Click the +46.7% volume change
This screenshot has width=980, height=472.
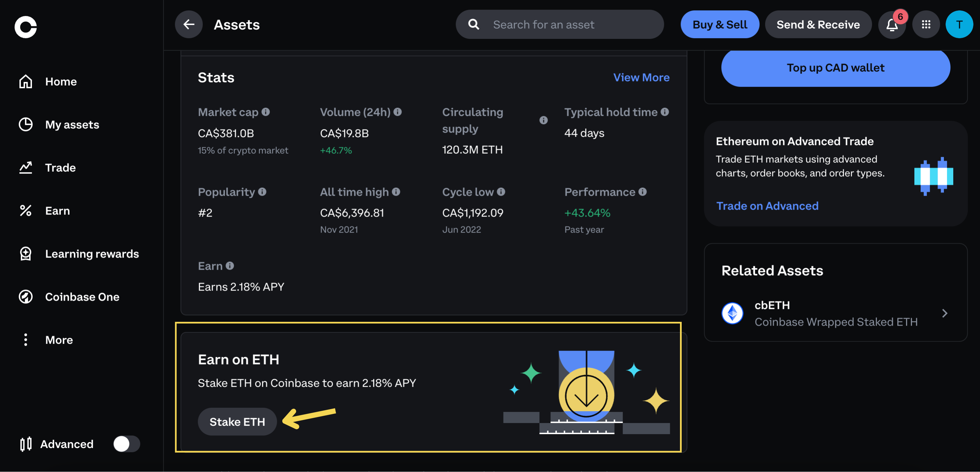point(335,150)
